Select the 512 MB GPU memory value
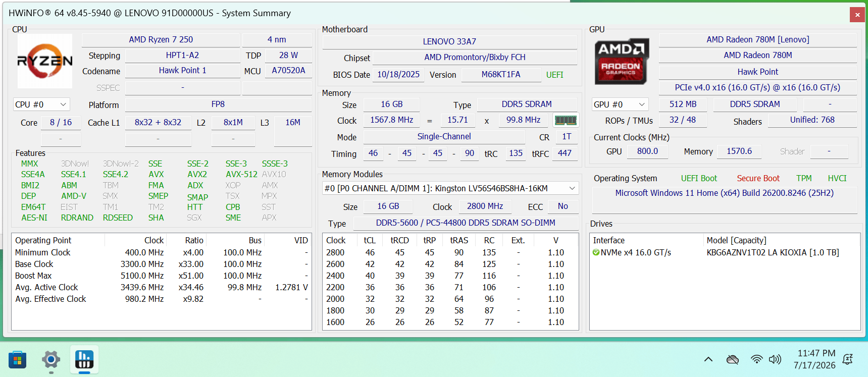The image size is (868, 377). pyautogui.click(x=683, y=104)
